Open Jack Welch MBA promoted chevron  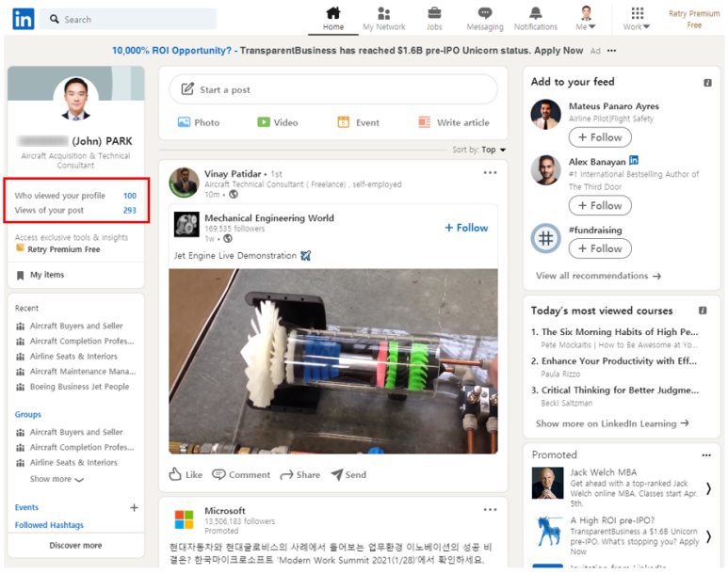[x=708, y=488]
